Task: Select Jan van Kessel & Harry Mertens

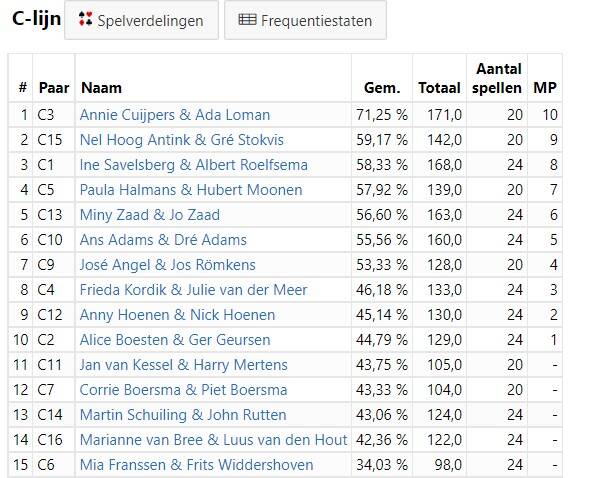Action: pyautogui.click(x=184, y=365)
